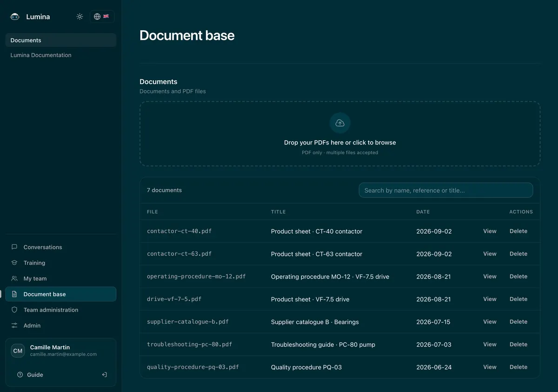The height and width of the screenshot is (392, 558).
Task: Click the PDF drop zone to browse
Action: (x=340, y=134)
